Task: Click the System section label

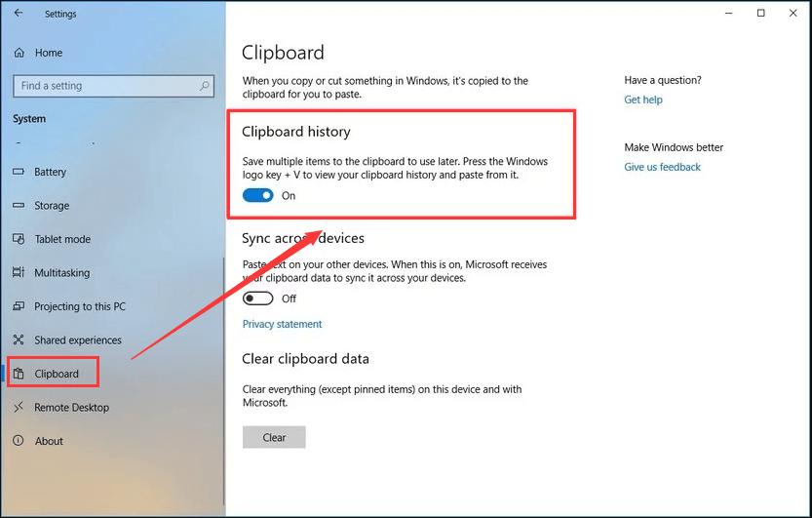Action: coord(29,119)
